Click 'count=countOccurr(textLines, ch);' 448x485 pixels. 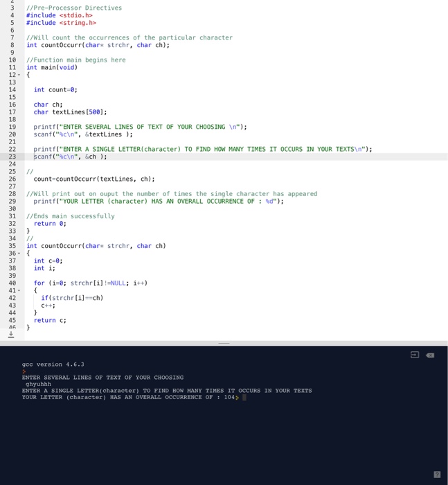pos(94,179)
